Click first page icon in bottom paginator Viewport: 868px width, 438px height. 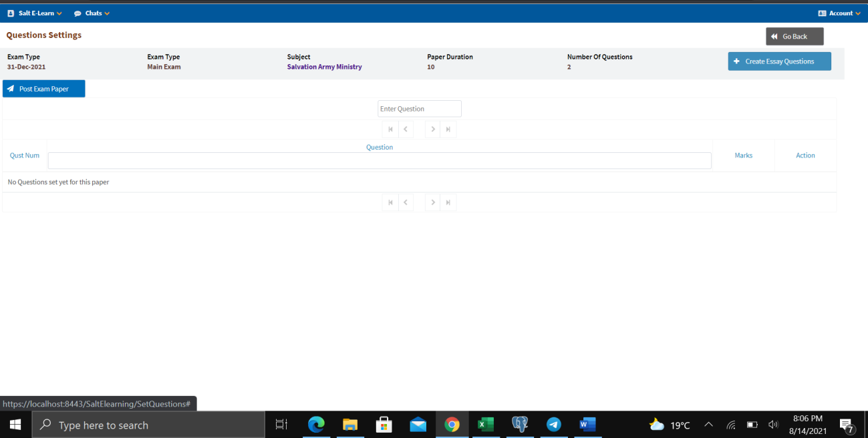[390, 202]
